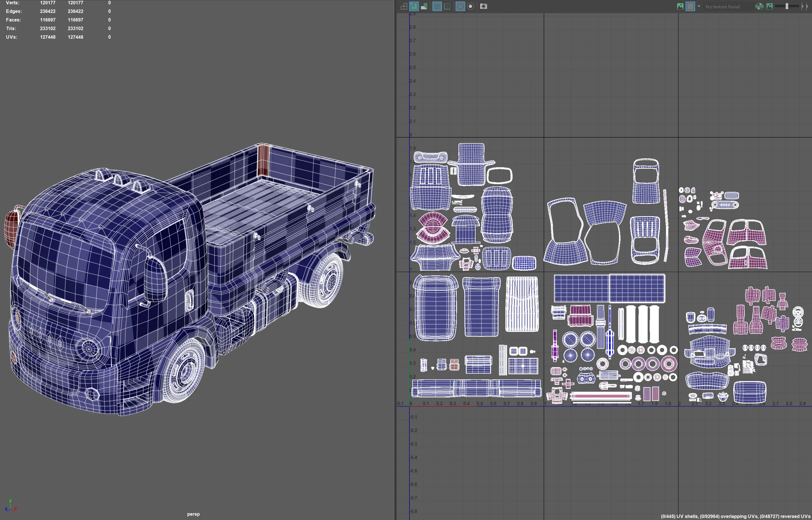The height and width of the screenshot is (520, 812).
Task: Toggle the display image icon
Action: tap(680, 6)
